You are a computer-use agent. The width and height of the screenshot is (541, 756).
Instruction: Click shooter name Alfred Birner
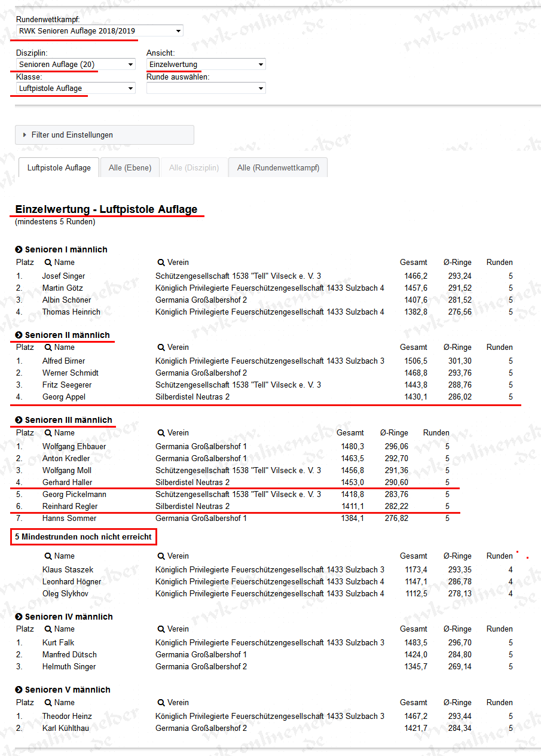(x=63, y=361)
